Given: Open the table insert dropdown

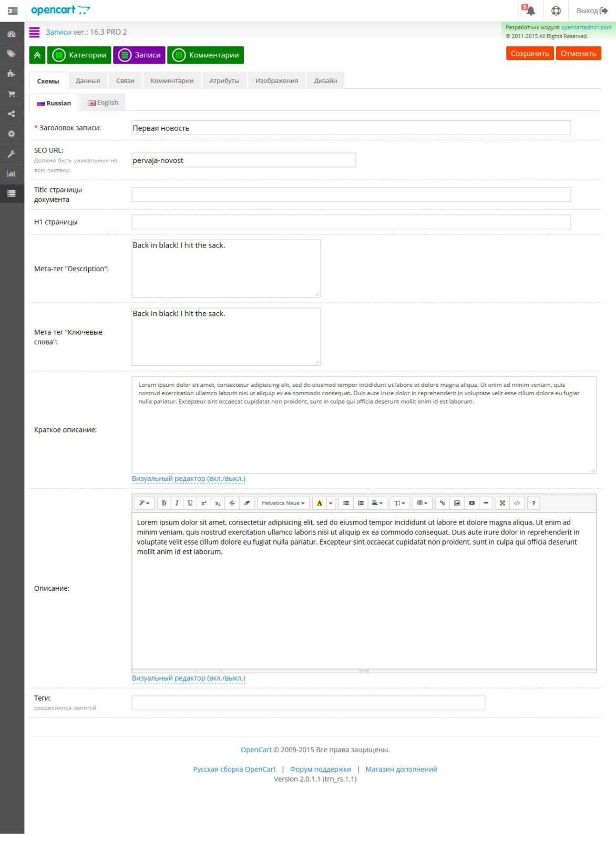Looking at the screenshot, I should (423, 503).
